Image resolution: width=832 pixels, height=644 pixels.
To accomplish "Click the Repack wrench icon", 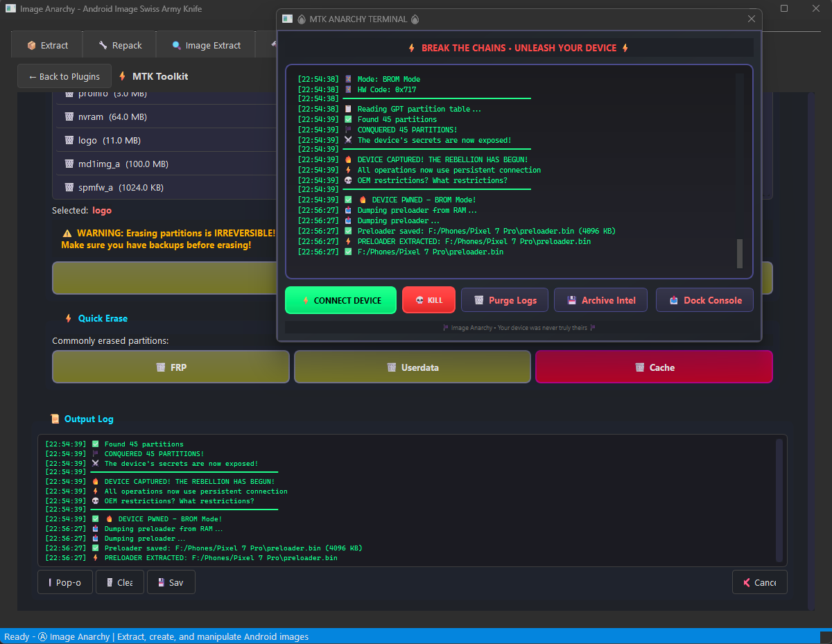I will [105, 44].
